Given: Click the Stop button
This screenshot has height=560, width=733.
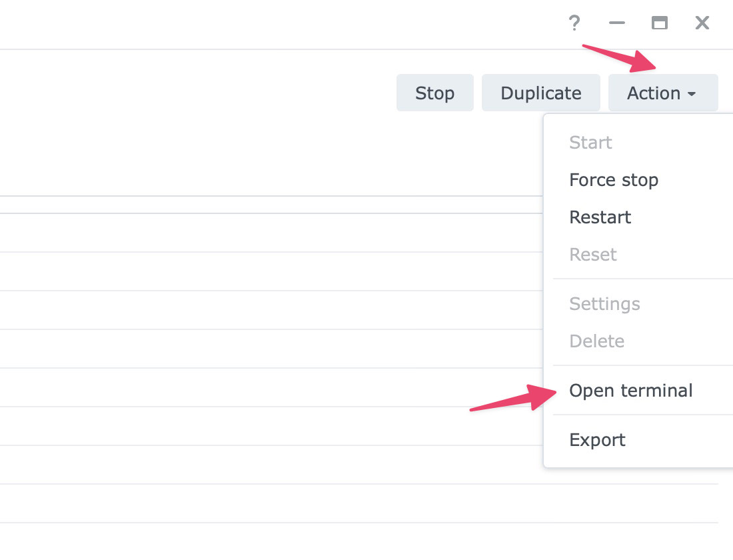Looking at the screenshot, I should [x=434, y=93].
